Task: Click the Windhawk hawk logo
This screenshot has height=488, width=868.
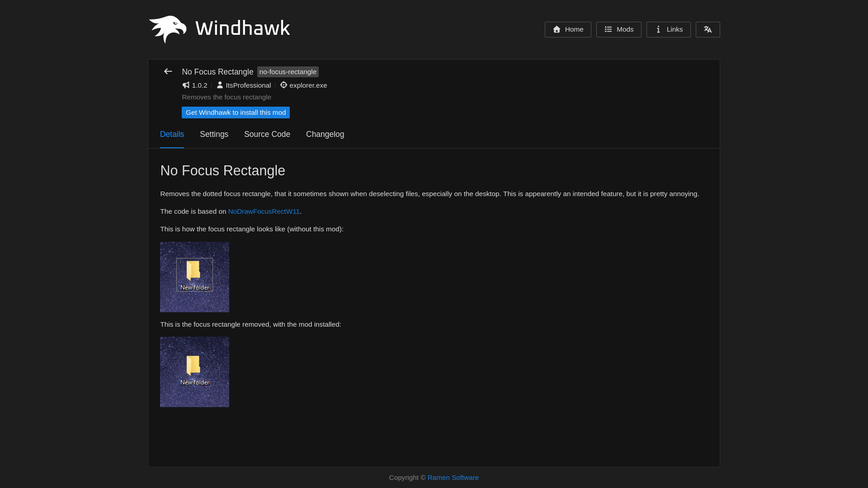Action: point(167,29)
